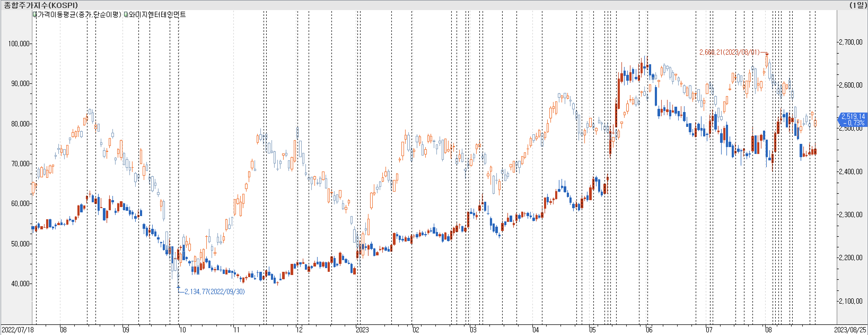Viewport: 868px width, 335px height.
Task: Click the 종합주가지수(KOSPI) chart title
Action: [x=41, y=5]
